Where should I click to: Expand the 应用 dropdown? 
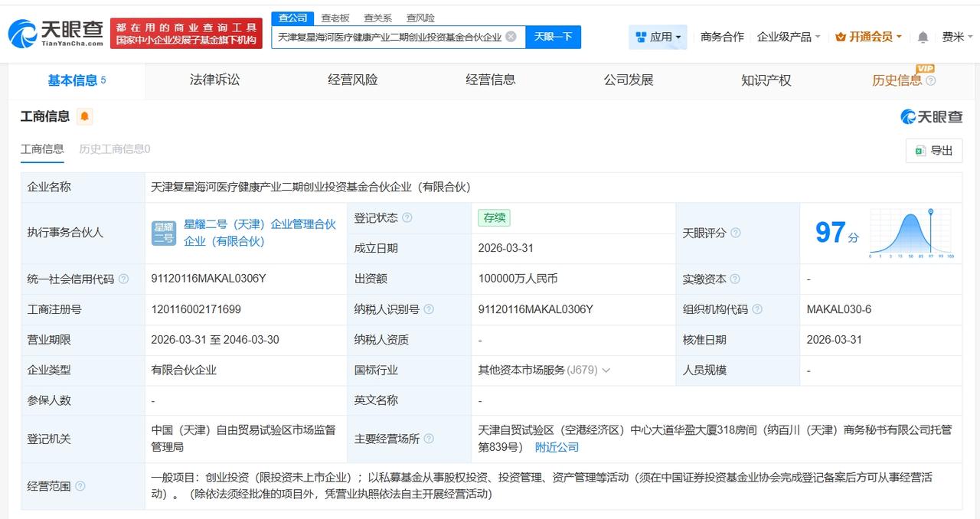(659, 36)
